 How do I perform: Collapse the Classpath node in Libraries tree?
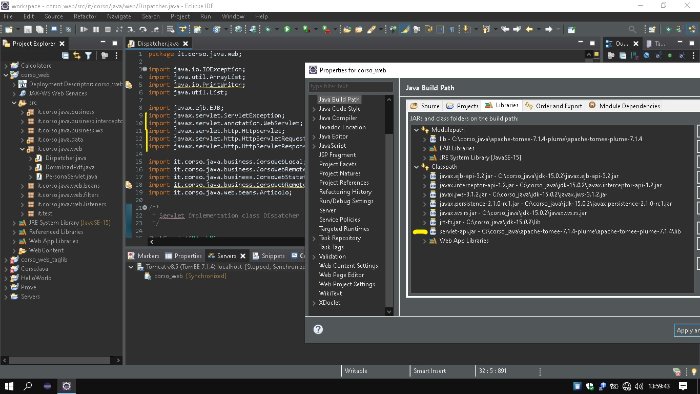coord(417,167)
